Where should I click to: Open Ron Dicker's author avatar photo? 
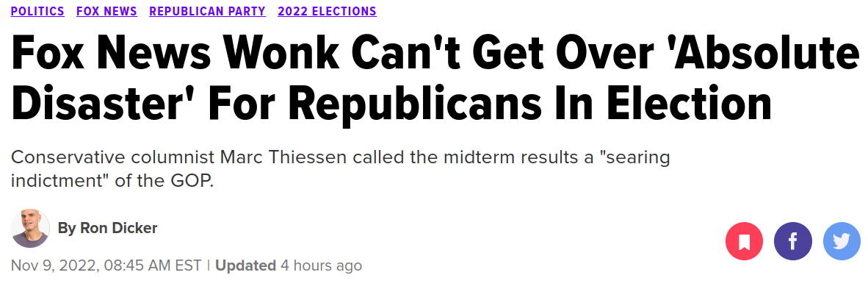point(30,229)
